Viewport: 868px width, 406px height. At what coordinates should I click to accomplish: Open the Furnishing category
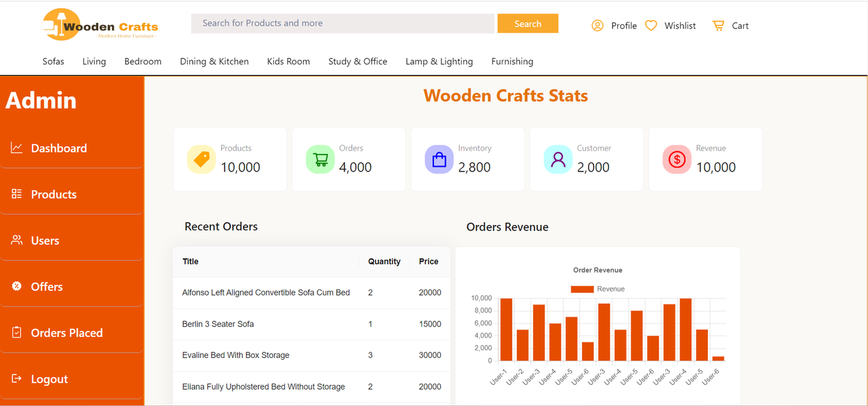pyautogui.click(x=512, y=61)
